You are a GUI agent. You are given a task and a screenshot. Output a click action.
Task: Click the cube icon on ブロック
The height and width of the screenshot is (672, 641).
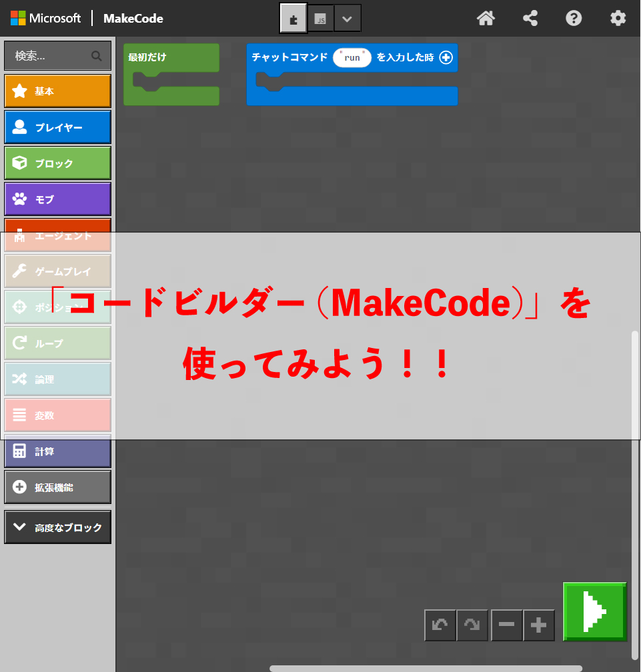coord(20,163)
